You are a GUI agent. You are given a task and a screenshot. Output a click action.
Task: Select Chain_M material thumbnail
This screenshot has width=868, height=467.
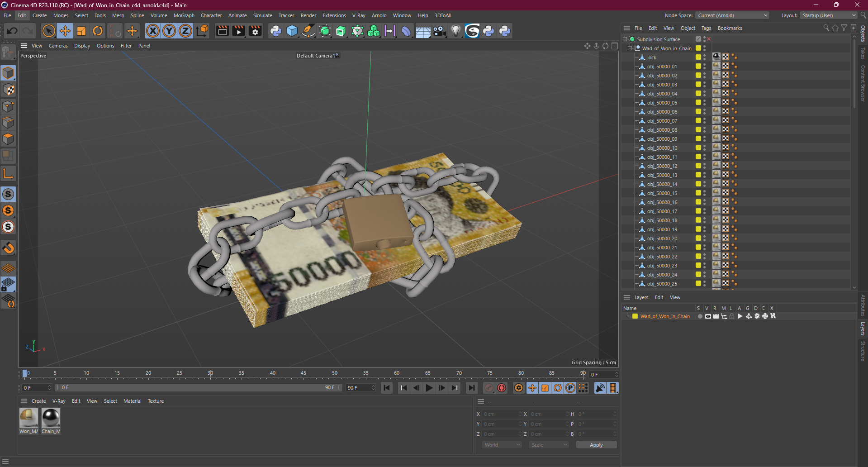[51, 418]
